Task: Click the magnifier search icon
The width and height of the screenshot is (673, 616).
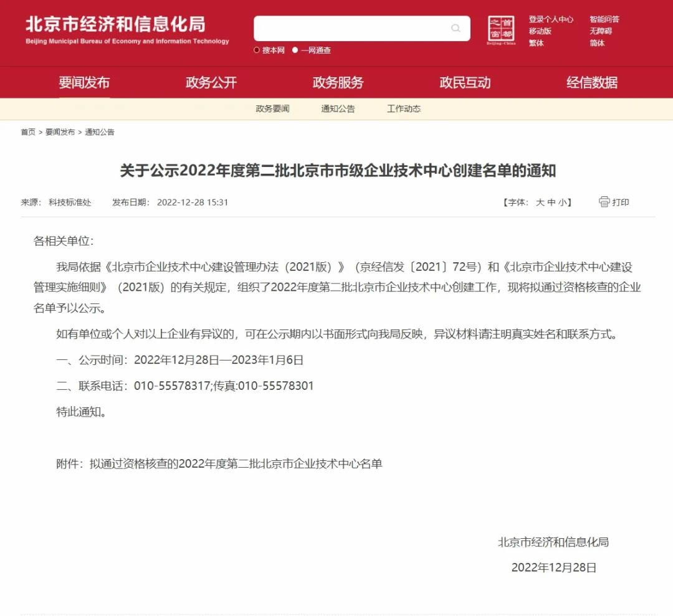Action: (456, 28)
